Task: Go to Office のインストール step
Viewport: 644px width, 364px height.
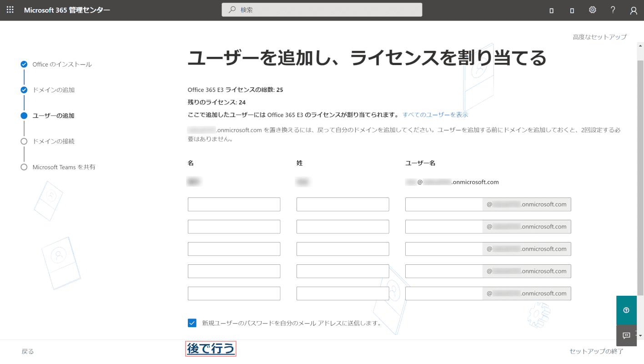Action: click(62, 64)
